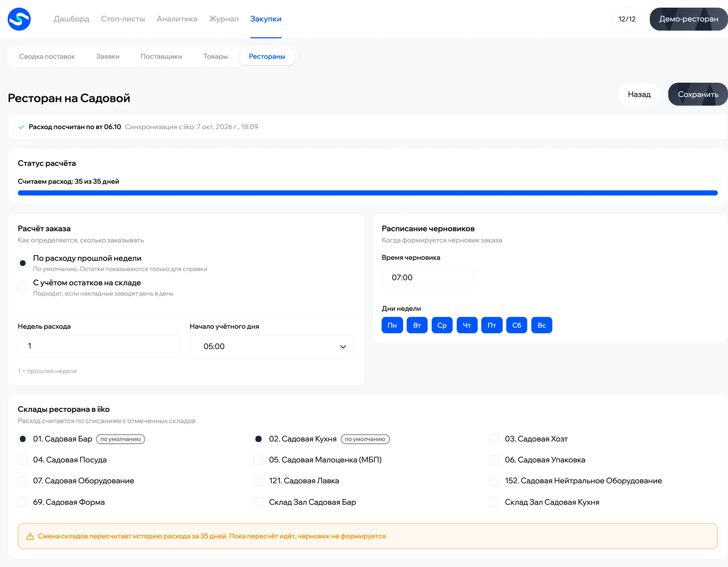The image size is (728, 567).
Task: Click the orange warning triangle icon
Action: pos(30,537)
